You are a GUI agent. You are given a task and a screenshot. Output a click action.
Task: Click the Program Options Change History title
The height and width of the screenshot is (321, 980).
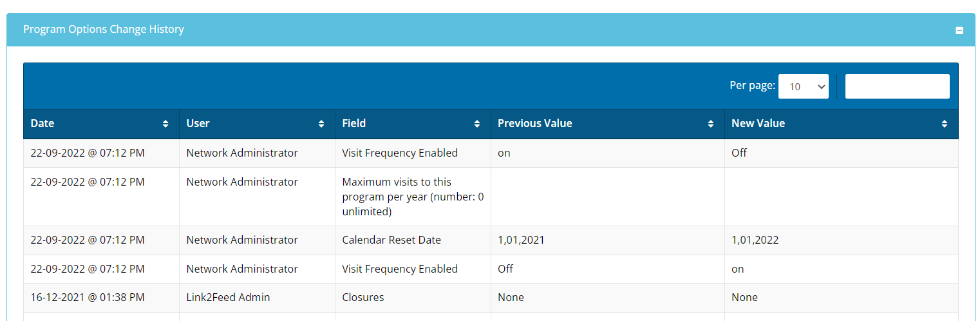click(104, 29)
